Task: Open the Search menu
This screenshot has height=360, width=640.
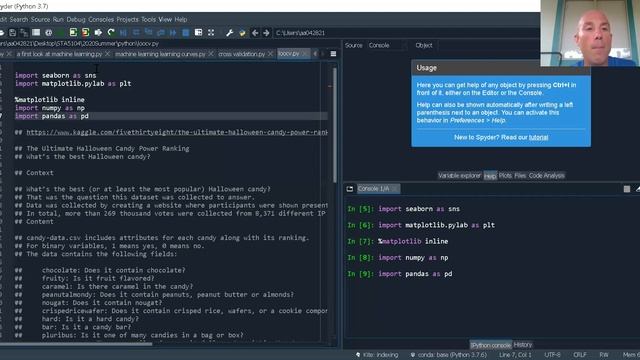Action: click(18, 19)
